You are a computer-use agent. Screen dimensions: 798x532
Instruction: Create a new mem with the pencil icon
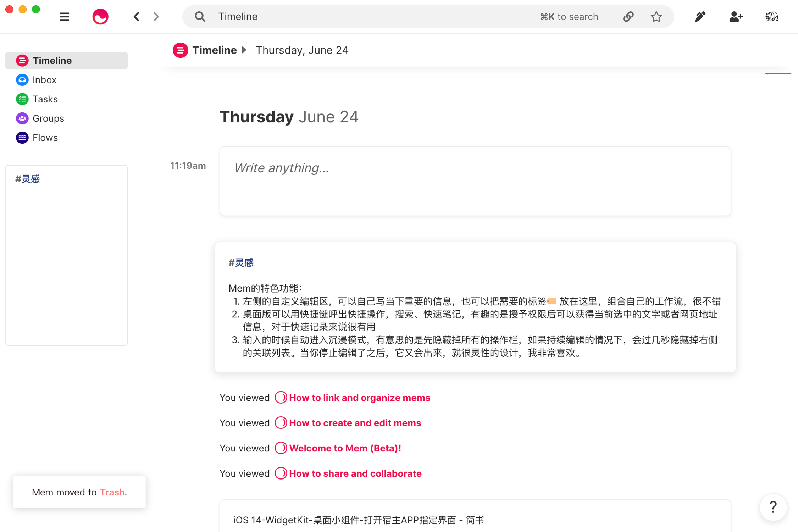(x=700, y=17)
